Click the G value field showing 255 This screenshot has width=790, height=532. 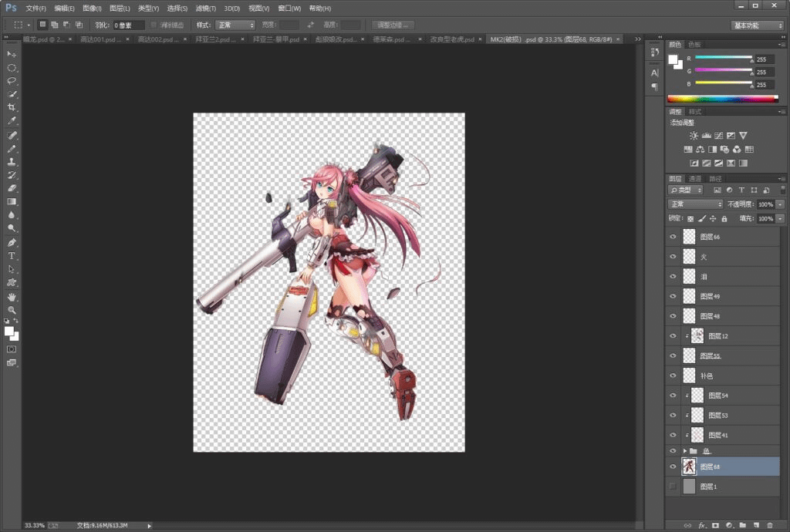(765, 72)
